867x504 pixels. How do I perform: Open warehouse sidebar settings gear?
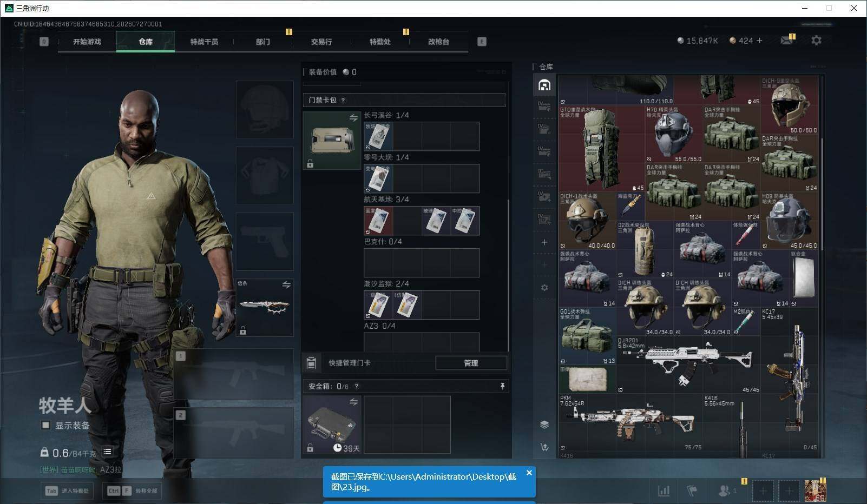point(544,288)
